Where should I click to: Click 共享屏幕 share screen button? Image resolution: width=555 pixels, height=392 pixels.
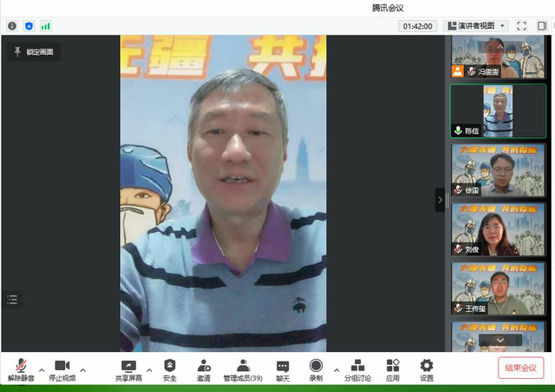[x=129, y=369]
